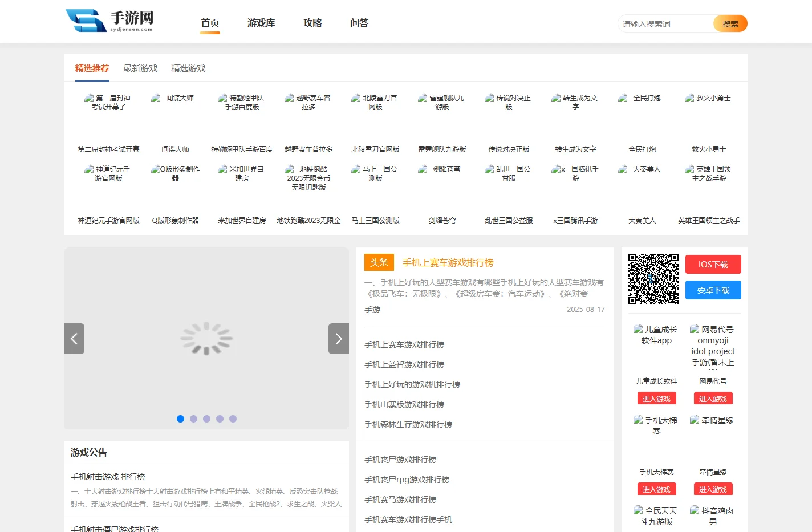The image size is (812, 532).
Task: Select the first carousel dot
Action: pyautogui.click(x=180, y=419)
